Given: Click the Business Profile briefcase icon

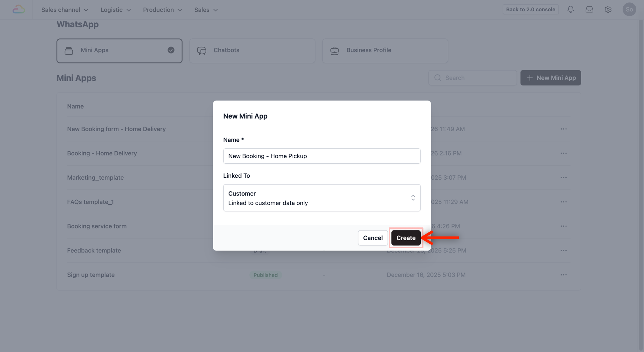Looking at the screenshot, I should (x=334, y=50).
